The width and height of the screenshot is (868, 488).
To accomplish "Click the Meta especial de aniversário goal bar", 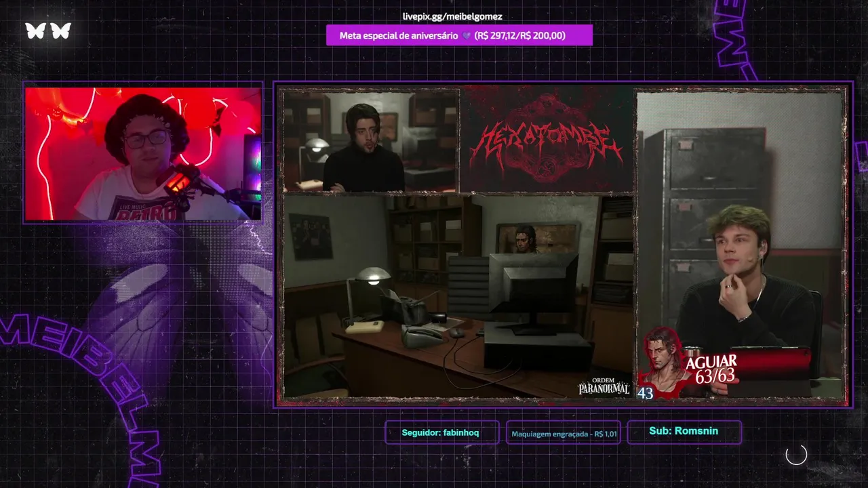I will tap(459, 35).
